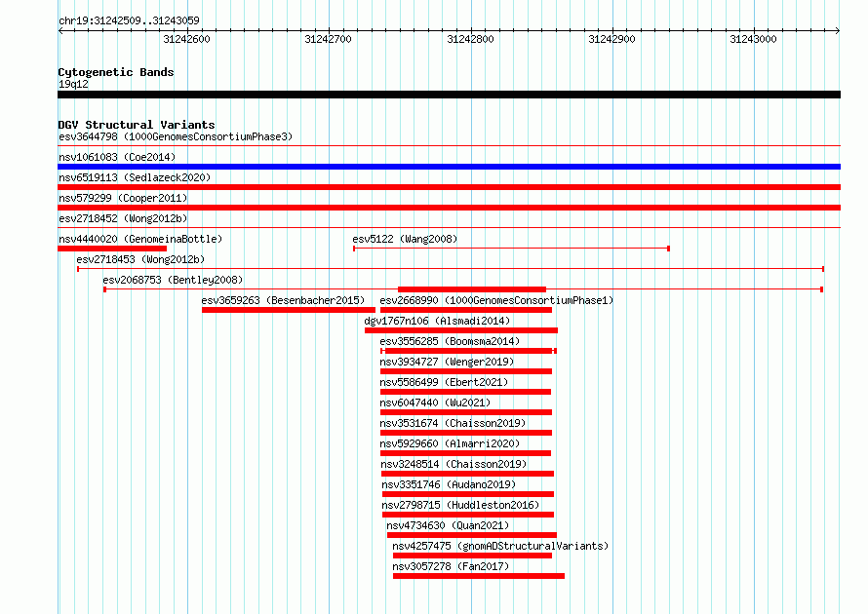The image size is (868, 614).
Task: Click ruler position 31242600
Action: (186, 39)
